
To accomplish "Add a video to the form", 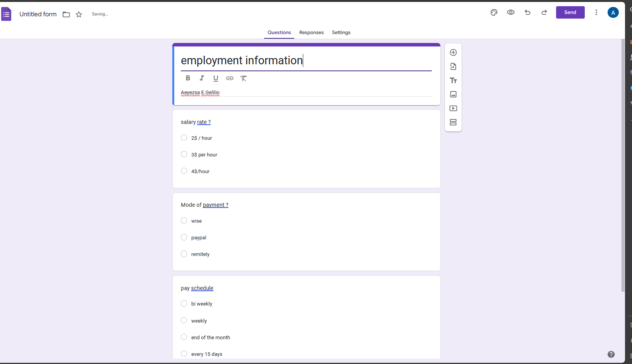I will click(x=453, y=108).
